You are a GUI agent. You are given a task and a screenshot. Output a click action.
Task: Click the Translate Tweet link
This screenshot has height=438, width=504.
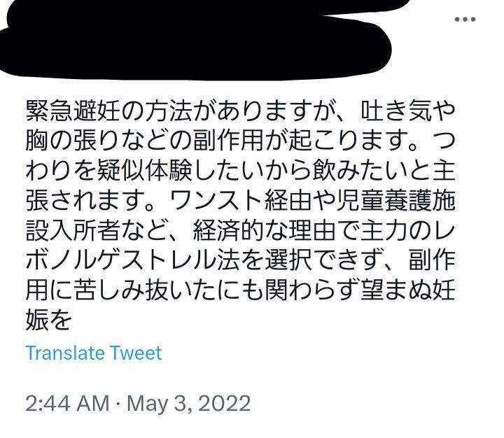[94, 353]
